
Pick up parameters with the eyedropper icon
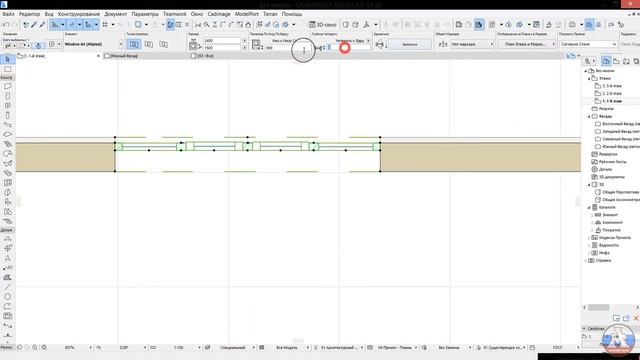click(34, 25)
